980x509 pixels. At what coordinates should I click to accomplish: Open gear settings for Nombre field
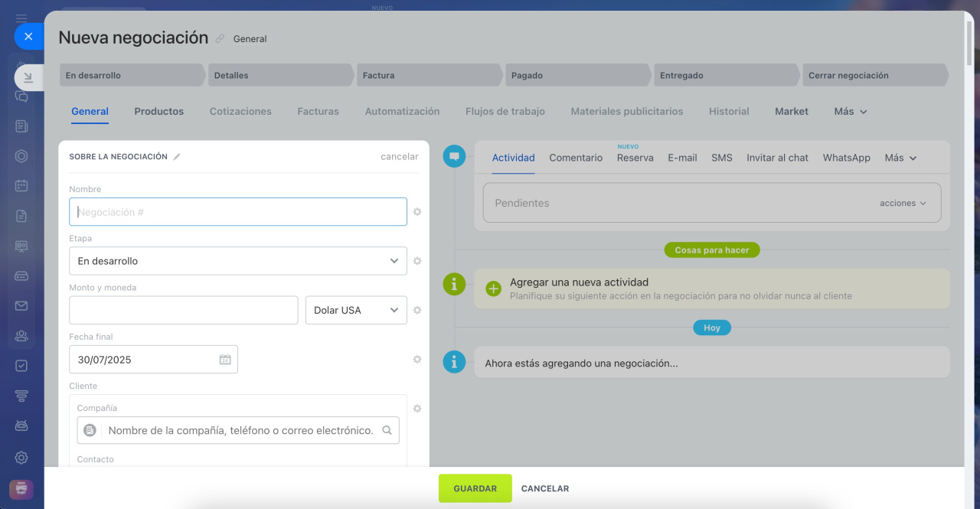coord(417,212)
